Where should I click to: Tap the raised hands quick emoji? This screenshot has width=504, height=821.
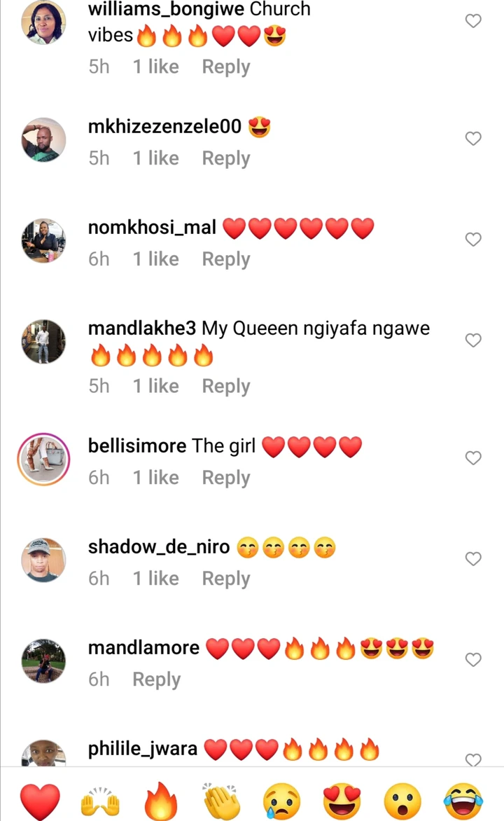[x=101, y=801]
